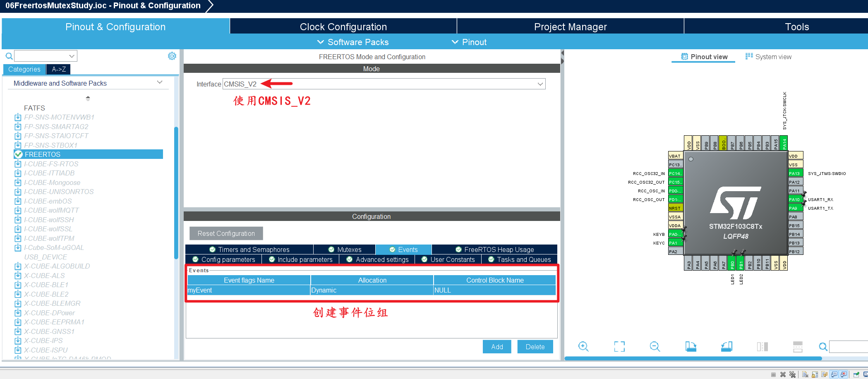Viewport: 868px width, 379px height.
Task: Click the collapse arrows on the Mode panel edge
Action: click(562, 57)
